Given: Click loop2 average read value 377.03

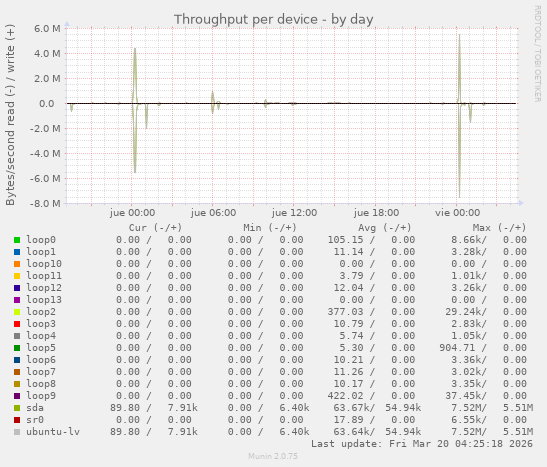Looking at the screenshot, I should tap(345, 312).
